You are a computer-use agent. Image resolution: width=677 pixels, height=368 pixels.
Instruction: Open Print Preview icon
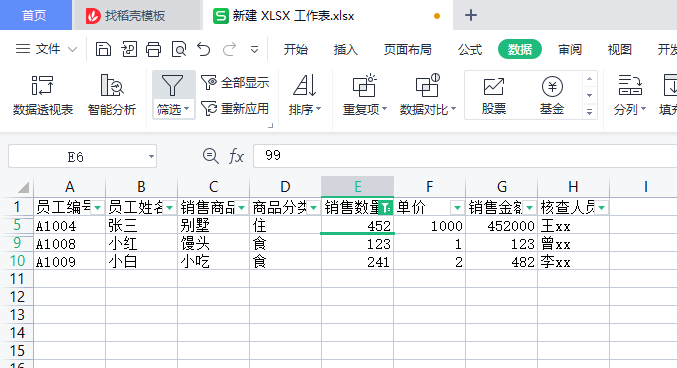coord(179,49)
